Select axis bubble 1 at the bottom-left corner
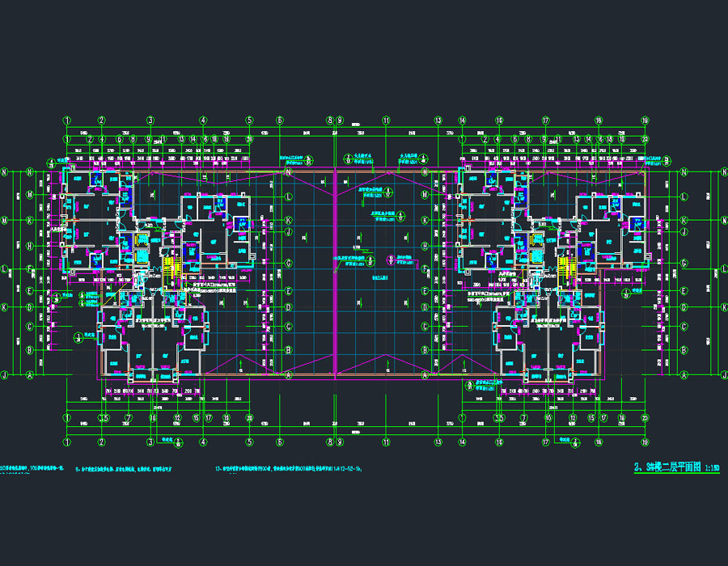Image resolution: width=728 pixels, height=566 pixels. 66,442
